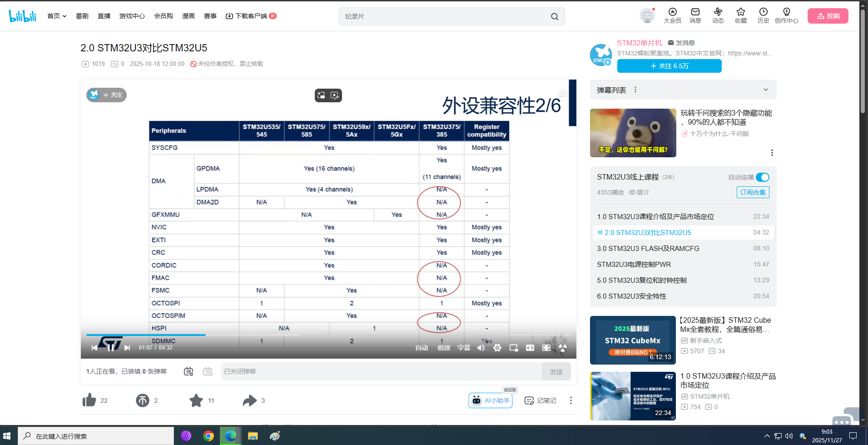The width and height of the screenshot is (868, 445).
Task: Click the bilibili logo
Action: coord(23,16)
